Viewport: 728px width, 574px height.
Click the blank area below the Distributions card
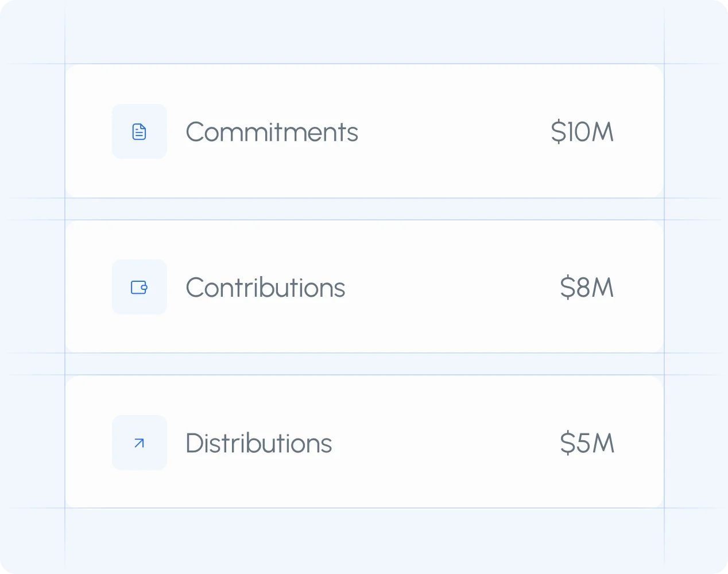click(x=364, y=540)
